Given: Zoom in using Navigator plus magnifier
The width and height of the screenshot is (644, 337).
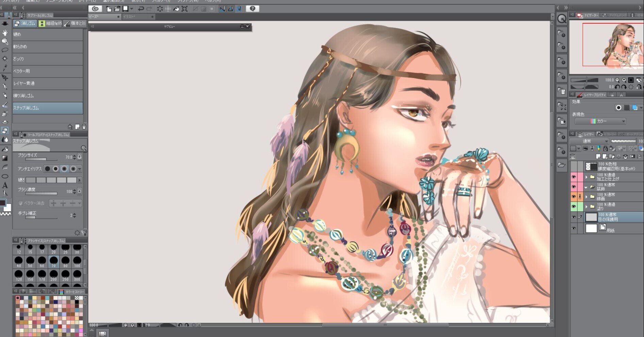Looking at the screenshot, I should click(x=624, y=80).
